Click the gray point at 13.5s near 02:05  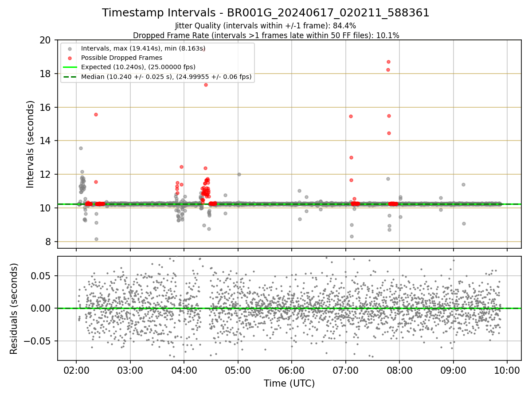click(81, 148)
